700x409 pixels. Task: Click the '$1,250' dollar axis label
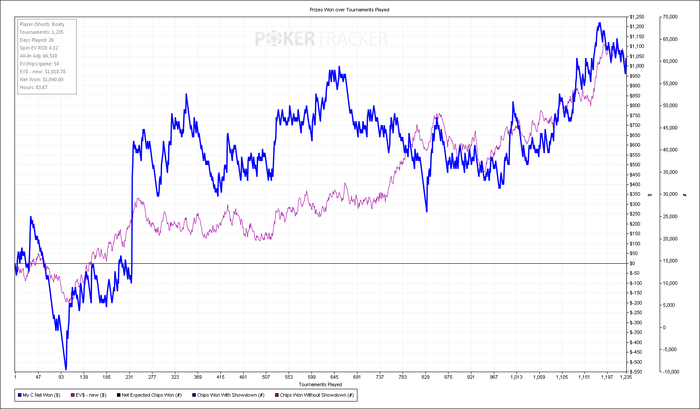(636, 17)
